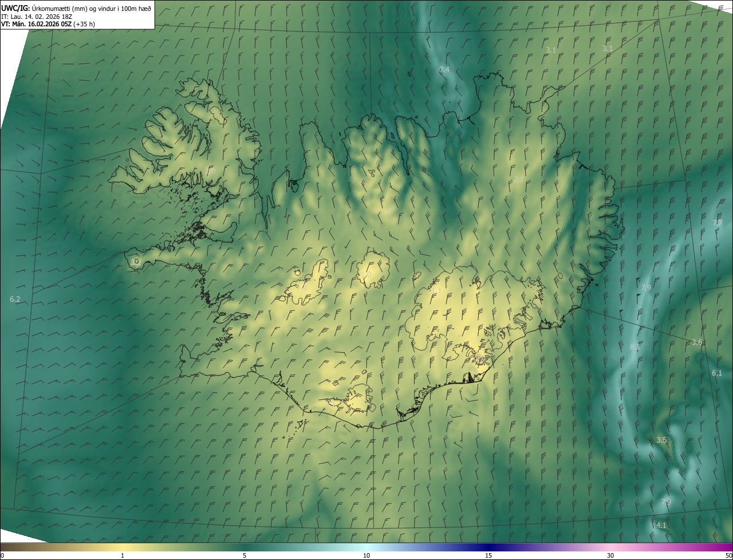Click the colour scale tick labelled 5
Viewport: 733px width, 560px height.
tap(245, 556)
